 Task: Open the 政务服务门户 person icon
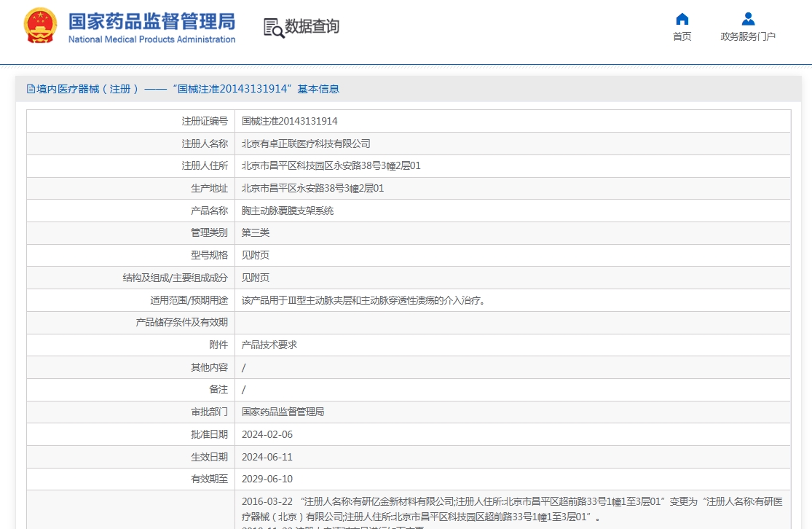point(748,19)
